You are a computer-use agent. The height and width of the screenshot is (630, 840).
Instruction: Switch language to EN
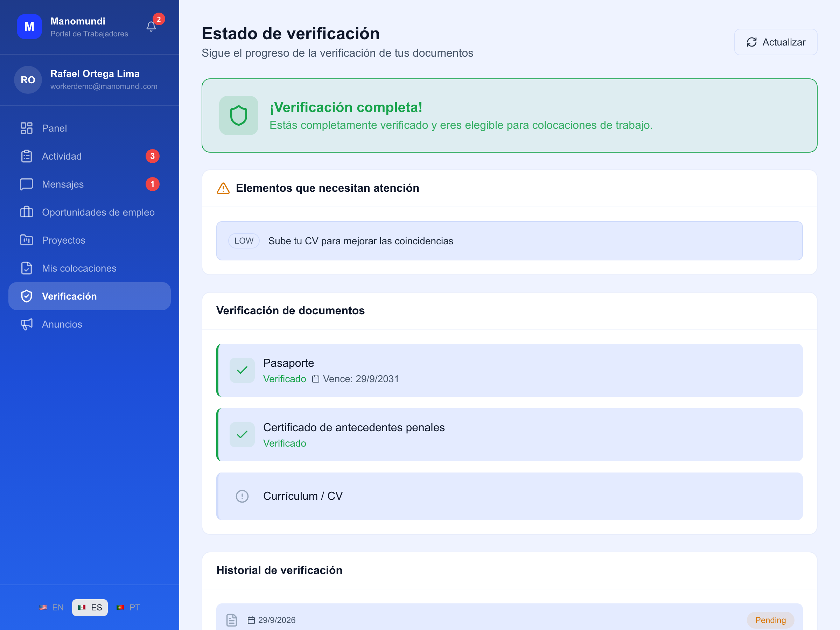pos(52,608)
